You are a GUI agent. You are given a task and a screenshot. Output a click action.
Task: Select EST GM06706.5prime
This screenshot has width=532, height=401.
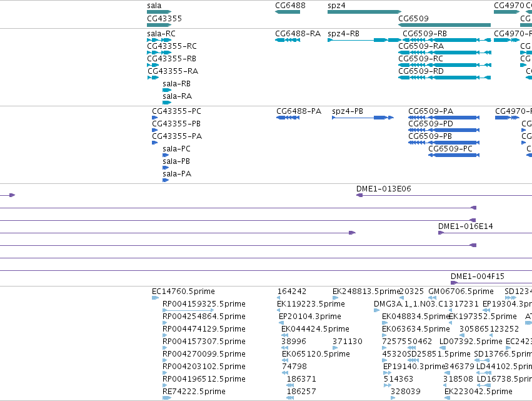(x=461, y=292)
